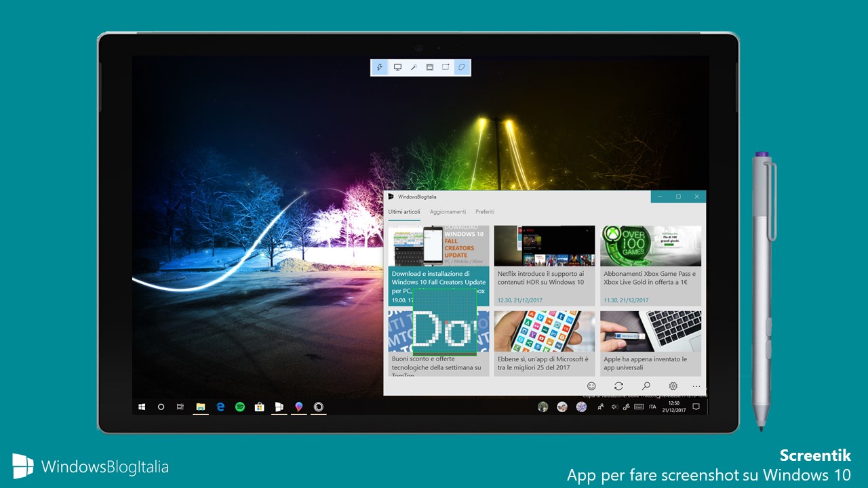This screenshot has height=488, width=868.
Task: Open Xbox Game Pass subscriptions article
Action: point(651,265)
